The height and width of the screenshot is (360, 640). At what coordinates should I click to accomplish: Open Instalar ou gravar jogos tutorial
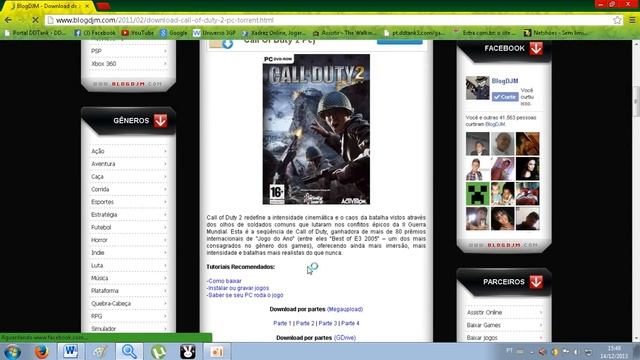[238, 288]
